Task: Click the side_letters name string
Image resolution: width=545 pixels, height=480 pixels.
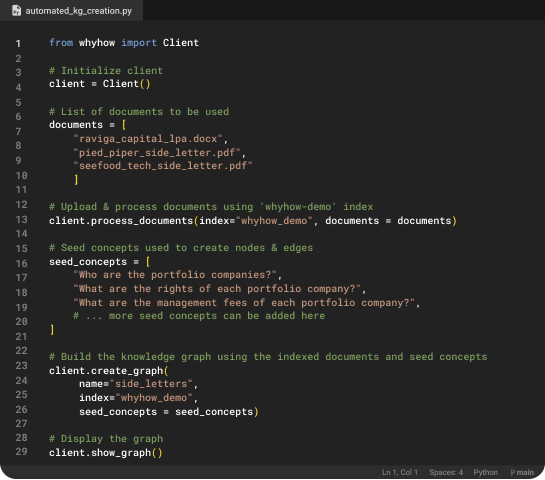Action: click(151, 384)
